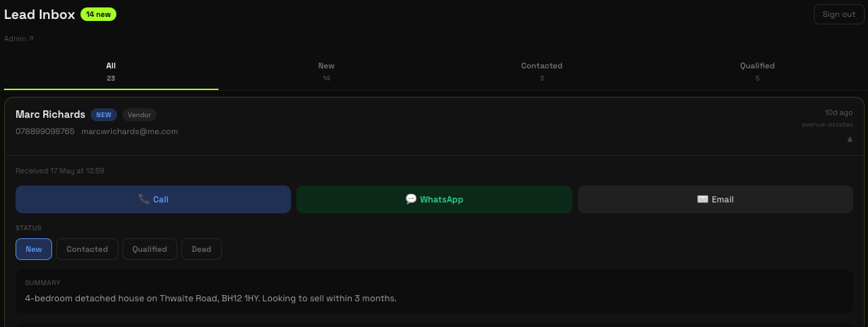Click the Sign out button
This screenshot has height=327, width=868.
click(x=839, y=14)
